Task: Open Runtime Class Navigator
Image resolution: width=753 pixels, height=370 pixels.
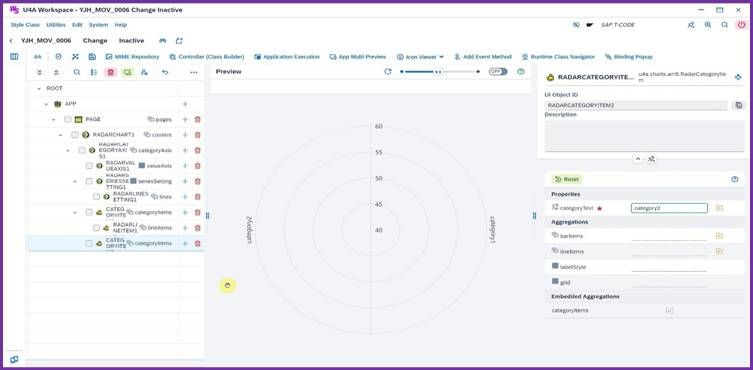Action: click(x=558, y=57)
